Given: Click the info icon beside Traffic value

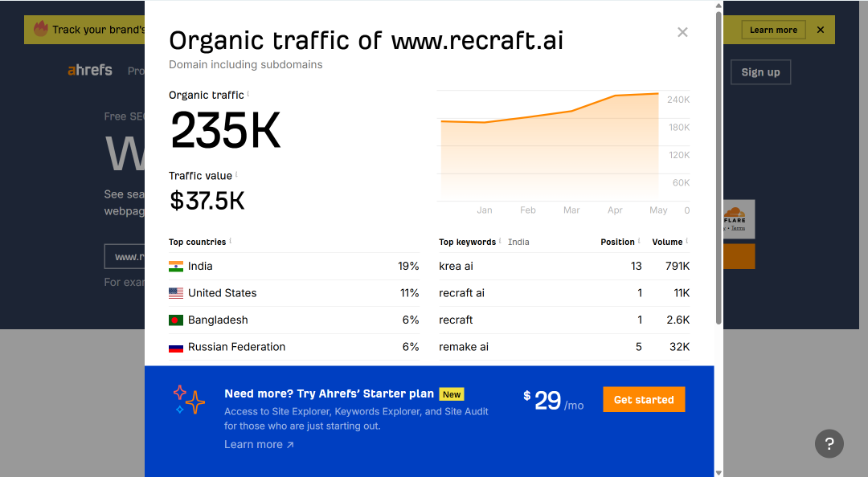Looking at the screenshot, I should [x=236, y=174].
